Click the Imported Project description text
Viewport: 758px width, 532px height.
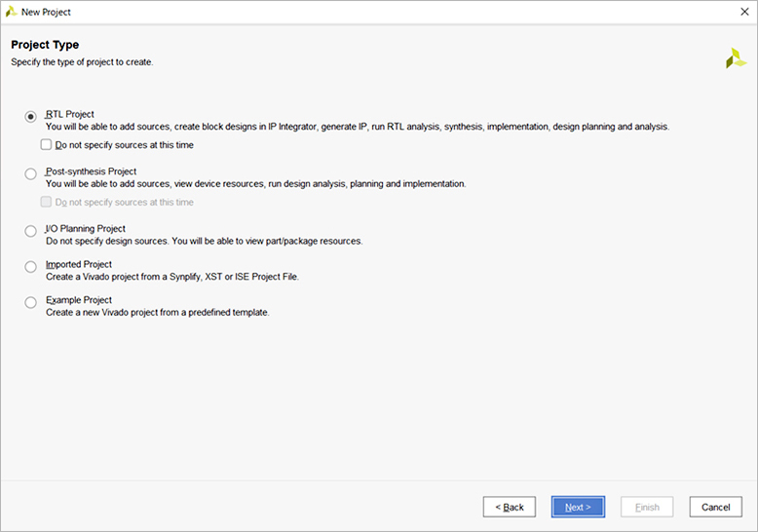click(x=172, y=277)
